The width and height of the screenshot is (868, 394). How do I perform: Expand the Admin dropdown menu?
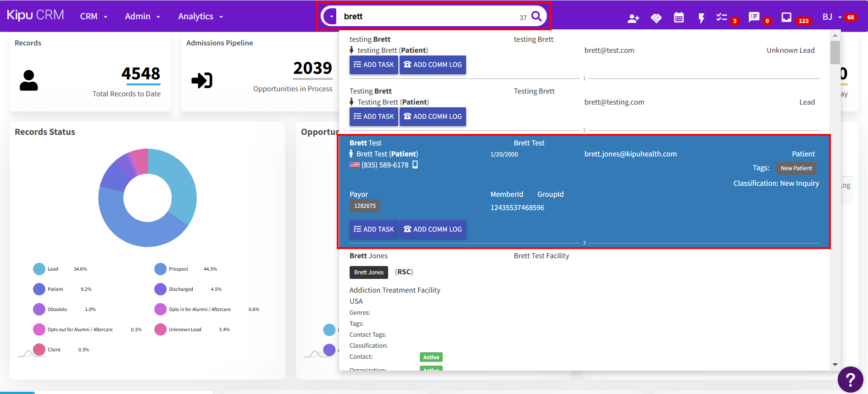[x=142, y=17]
